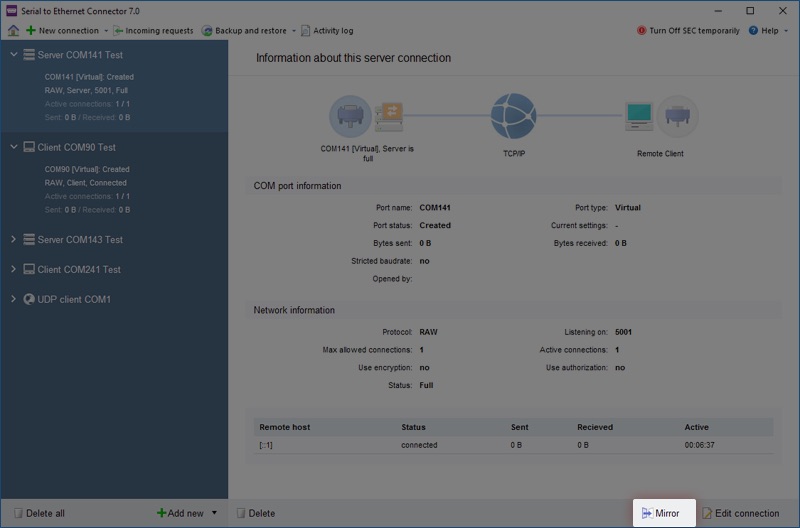Viewport: 800px width, 528px height.
Task: Open the Help menu
Action: pos(764,31)
